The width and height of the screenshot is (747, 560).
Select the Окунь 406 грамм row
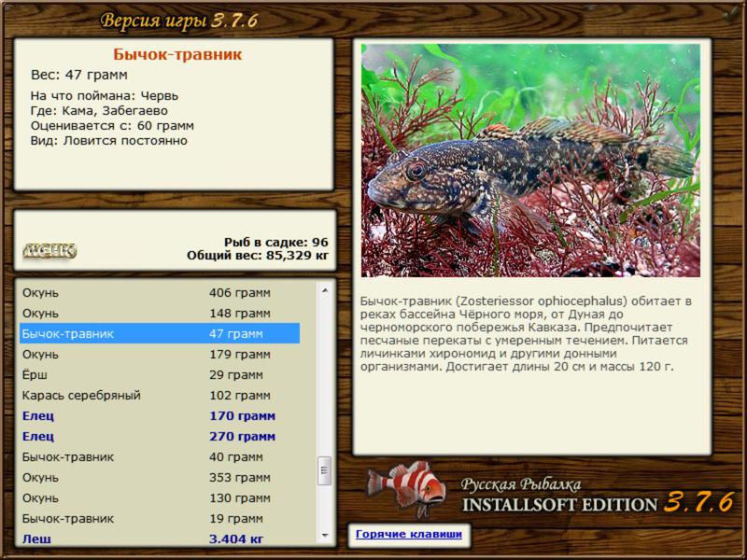[160, 292]
